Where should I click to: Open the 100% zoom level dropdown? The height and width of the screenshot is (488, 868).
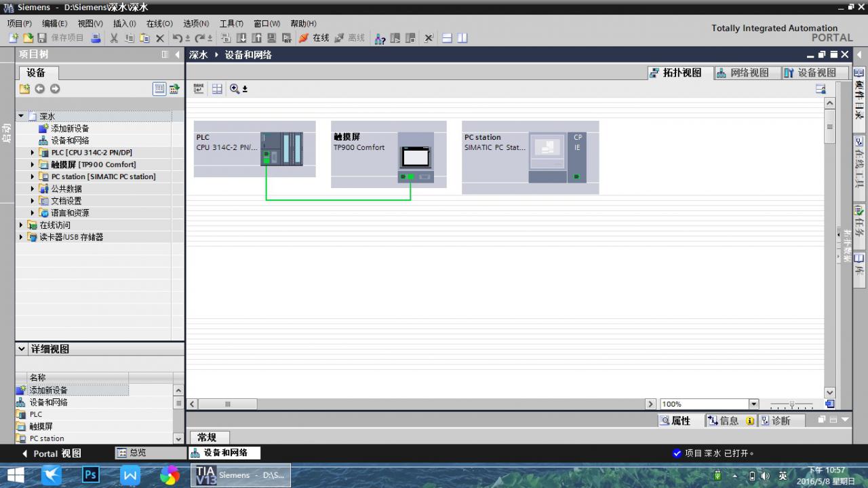[x=753, y=404]
